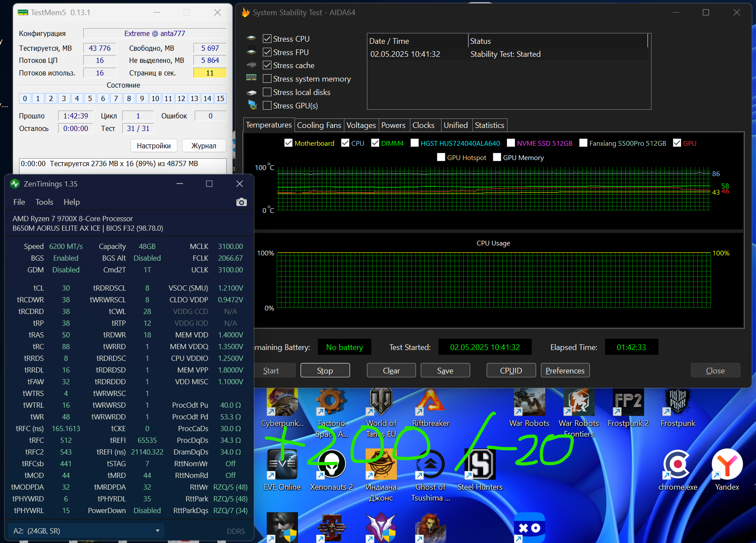This screenshot has width=756, height=543.
Task: Take a screenshot with ZenTimings camera icon
Action: click(242, 202)
